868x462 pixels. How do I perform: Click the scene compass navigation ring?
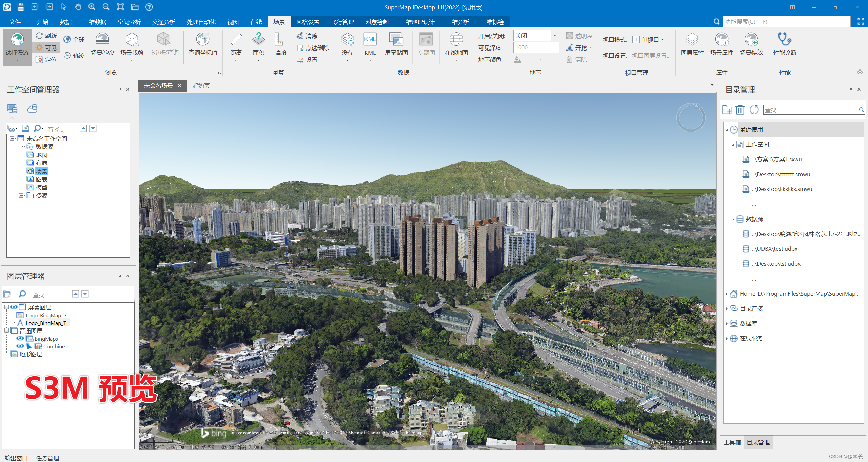(x=691, y=117)
